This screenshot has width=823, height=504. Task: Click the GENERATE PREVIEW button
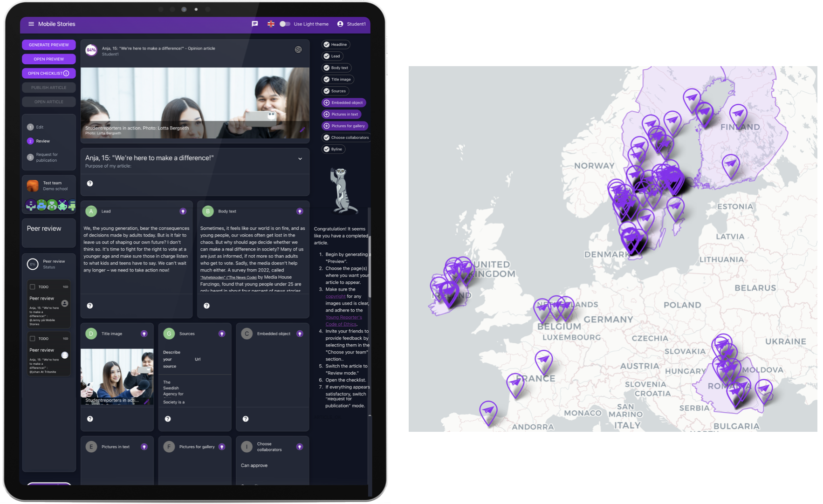click(48, 45)
